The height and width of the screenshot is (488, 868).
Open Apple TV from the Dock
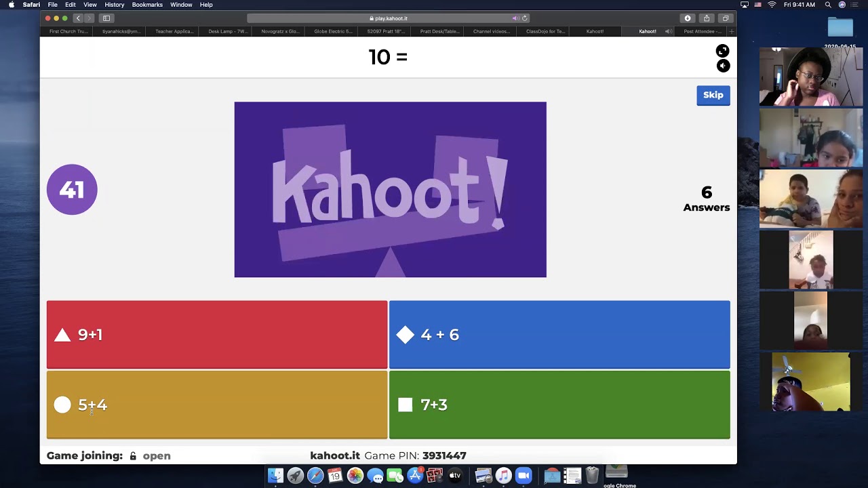pos(455,476)
